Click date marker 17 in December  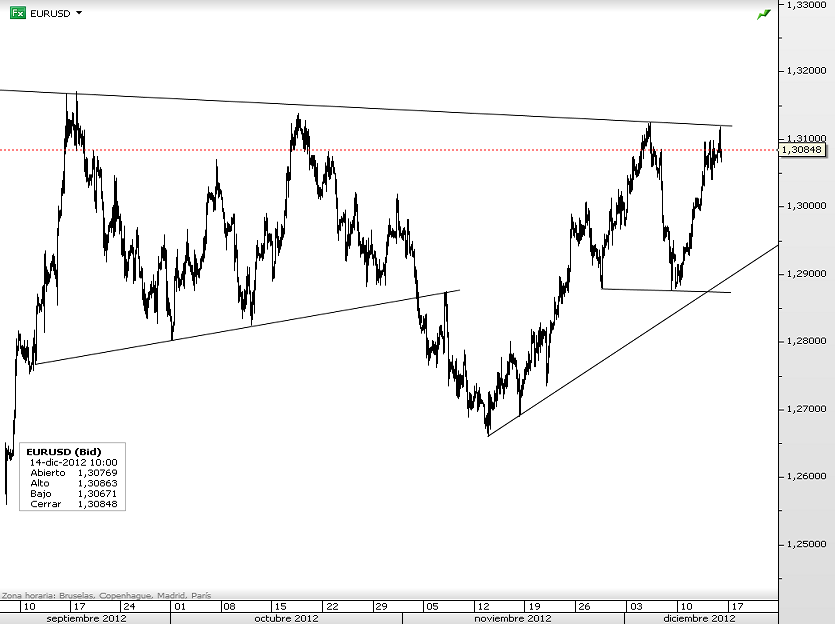click(736, 606)
